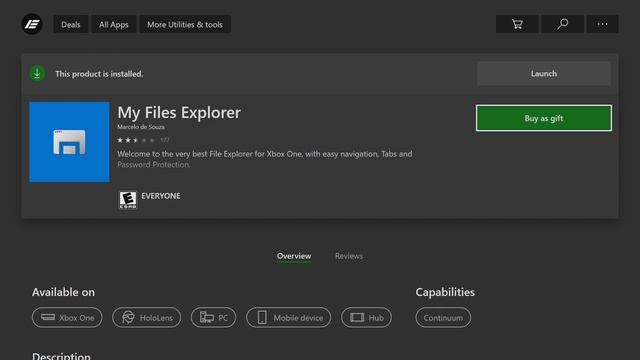The height and width of the screenshot is (360, 640).
Task: Click the PC device icon
Action: click(x=207, y=318)
